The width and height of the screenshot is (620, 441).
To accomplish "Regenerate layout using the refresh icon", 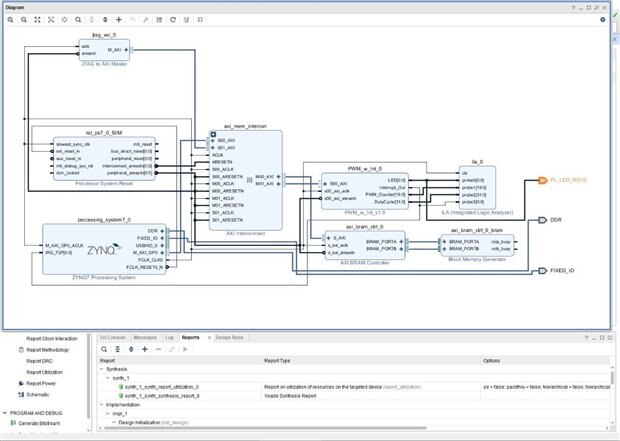I will [173, 19].
